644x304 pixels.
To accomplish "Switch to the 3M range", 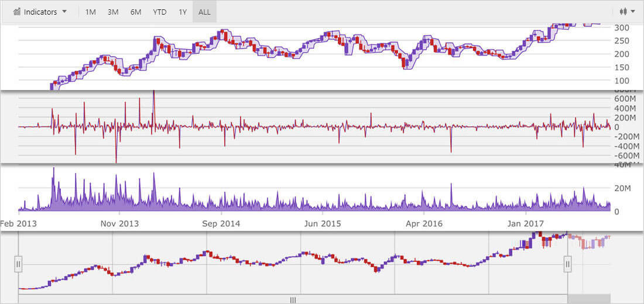I will 113,12.
